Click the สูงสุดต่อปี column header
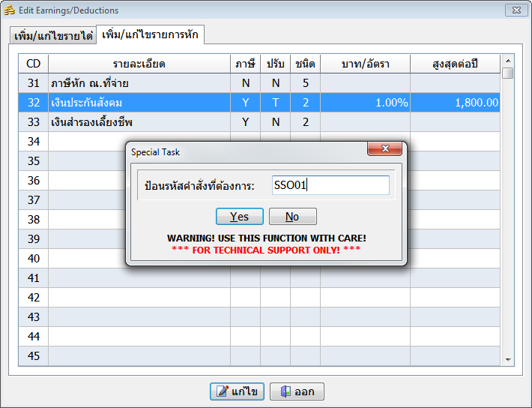This screenshot has height=408, width=532. 455,64
